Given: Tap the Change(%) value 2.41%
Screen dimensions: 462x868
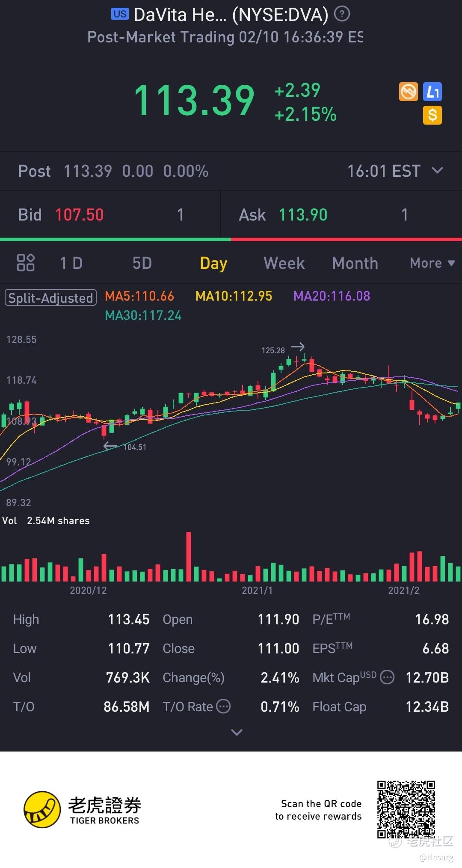Looking at the screenshot, I should [280, 677].
